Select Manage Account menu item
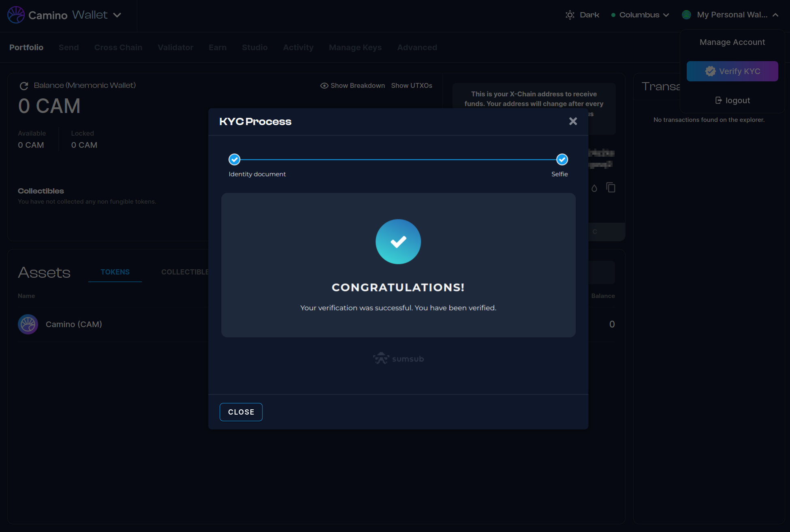The image size is (790, 532). [x=732, y=42]
